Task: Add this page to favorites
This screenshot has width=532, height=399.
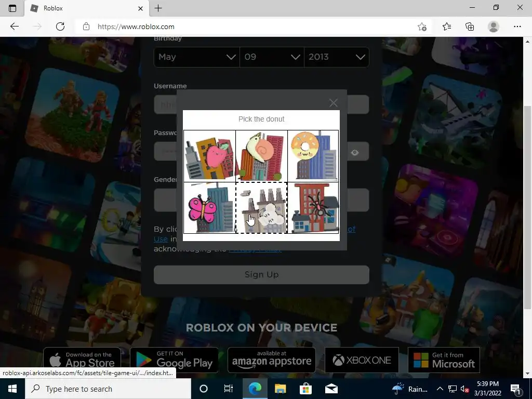Action: 422,26
